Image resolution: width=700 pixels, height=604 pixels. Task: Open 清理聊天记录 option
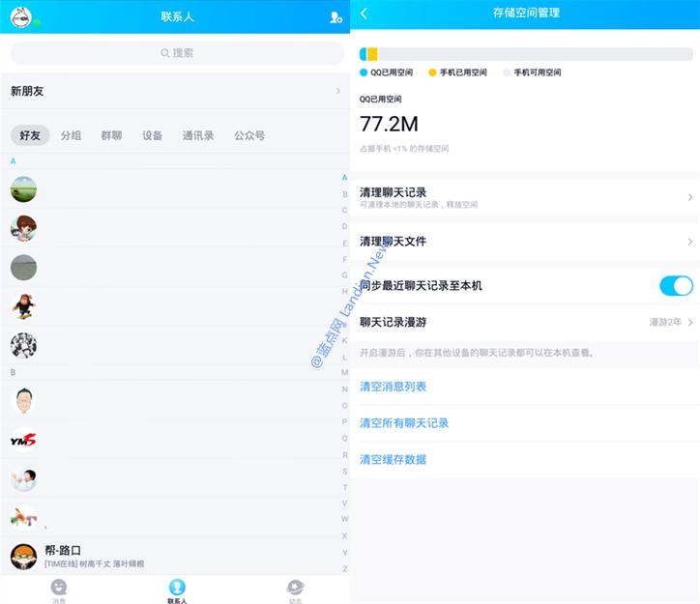[x=525, y=197]
